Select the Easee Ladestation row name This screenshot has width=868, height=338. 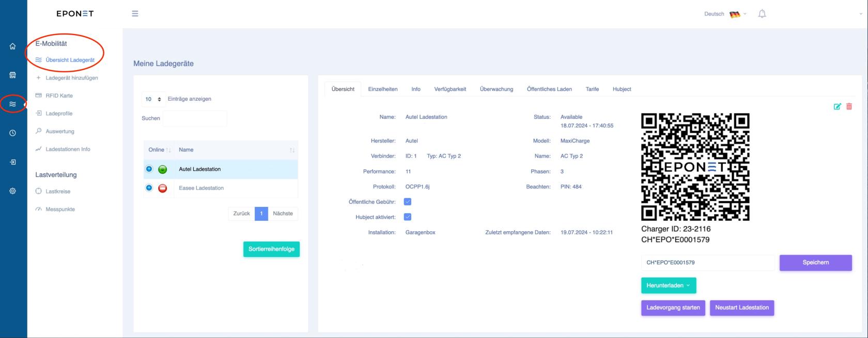tap(201, 188)
